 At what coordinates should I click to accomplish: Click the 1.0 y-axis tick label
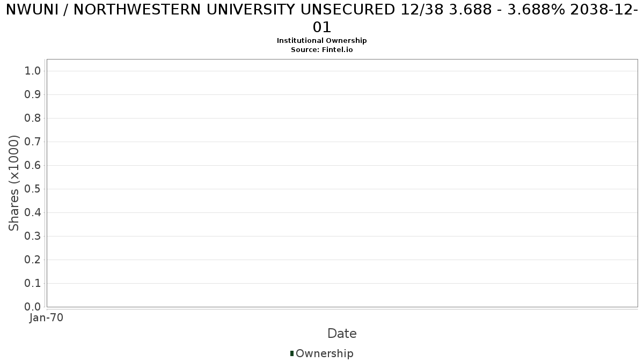click(33, 71)
